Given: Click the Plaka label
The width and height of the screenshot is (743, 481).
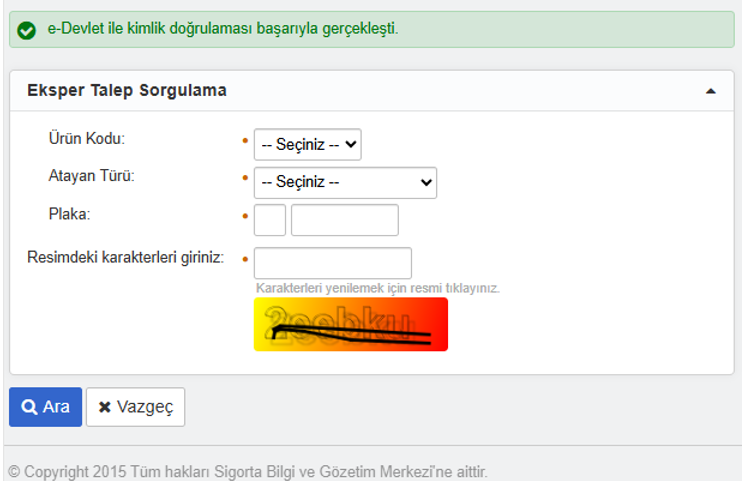Looking at the screenshot, I should [69, 214].
